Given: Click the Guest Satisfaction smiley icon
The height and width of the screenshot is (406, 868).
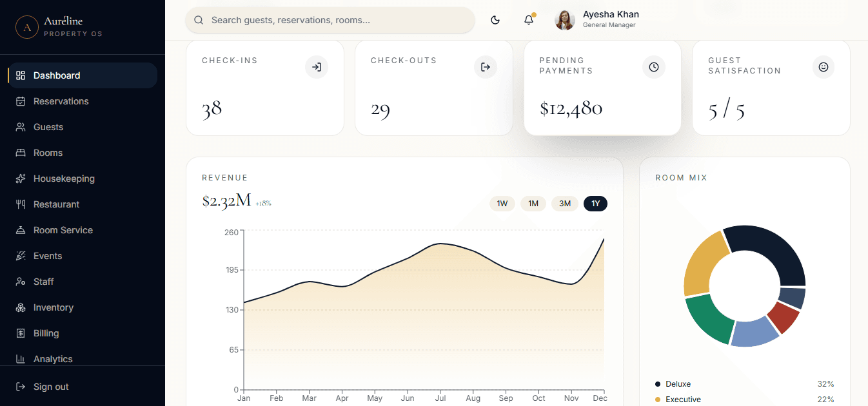Looking at the screenshot, I should pos(824,67).
